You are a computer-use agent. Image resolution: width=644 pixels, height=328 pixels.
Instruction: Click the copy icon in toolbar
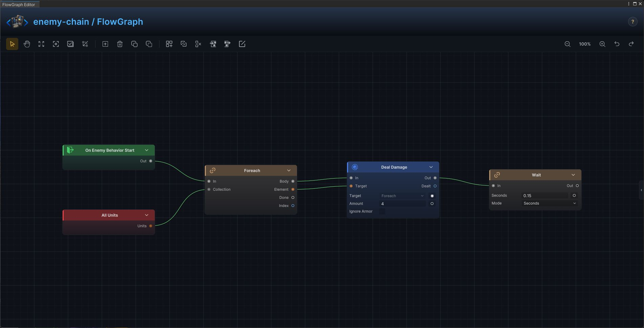[x=134, y=44]
